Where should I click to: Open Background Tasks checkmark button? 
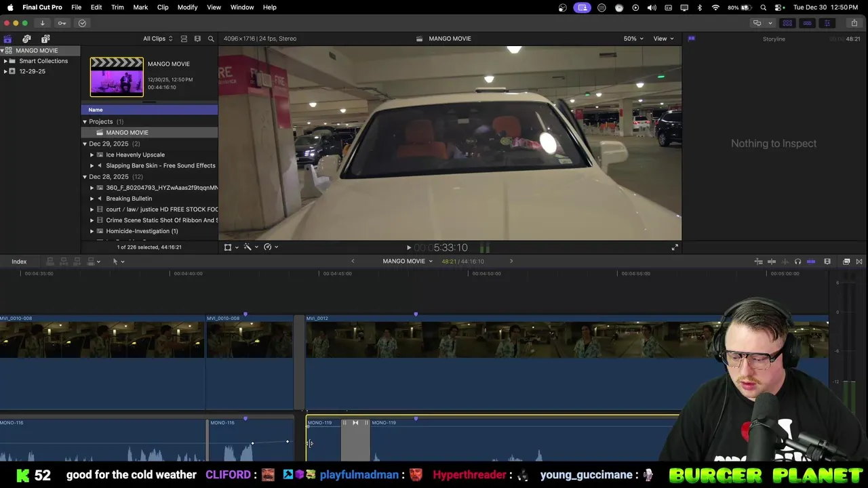82,23
